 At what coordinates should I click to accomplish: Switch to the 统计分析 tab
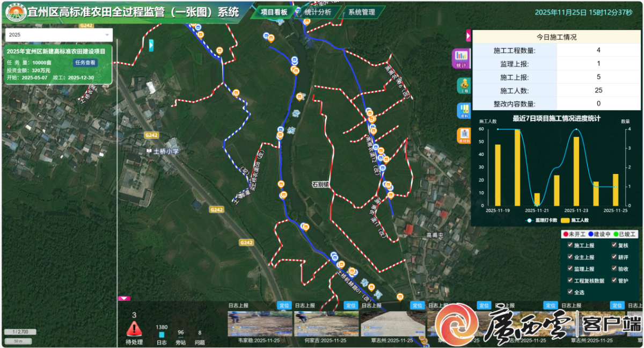click(318, 12)
